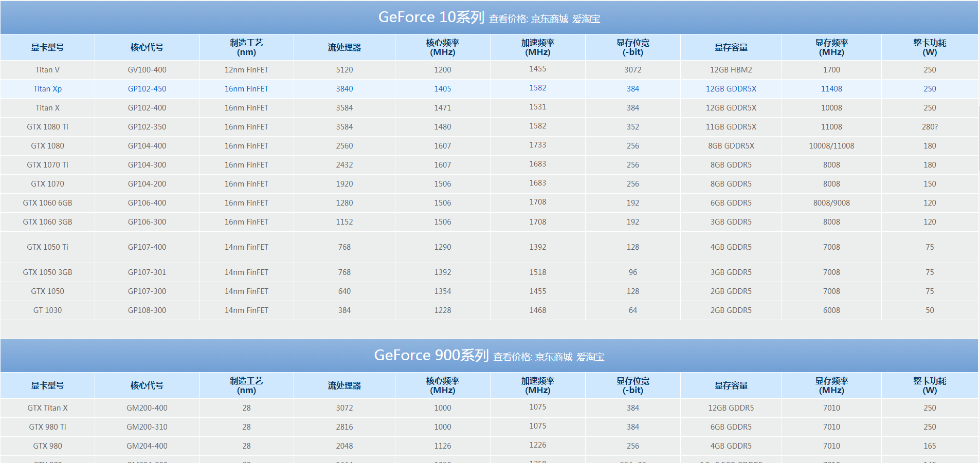Click the 制造工艺 (nm) header in GeForce 900 table

tap(246, 385)
